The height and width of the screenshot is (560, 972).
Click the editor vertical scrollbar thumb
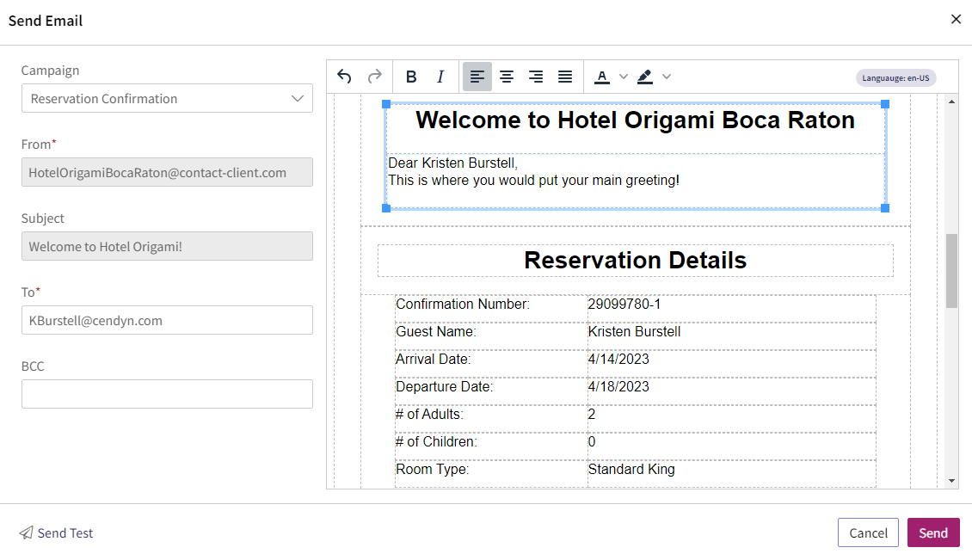[951, 271]
